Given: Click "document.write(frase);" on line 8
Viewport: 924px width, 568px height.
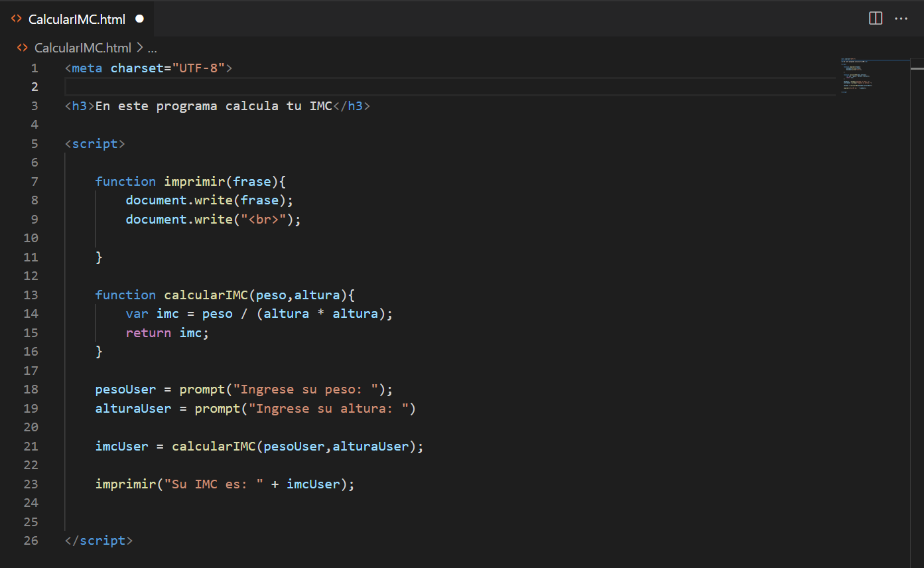Looking at the screenshot, I should 210,200.
